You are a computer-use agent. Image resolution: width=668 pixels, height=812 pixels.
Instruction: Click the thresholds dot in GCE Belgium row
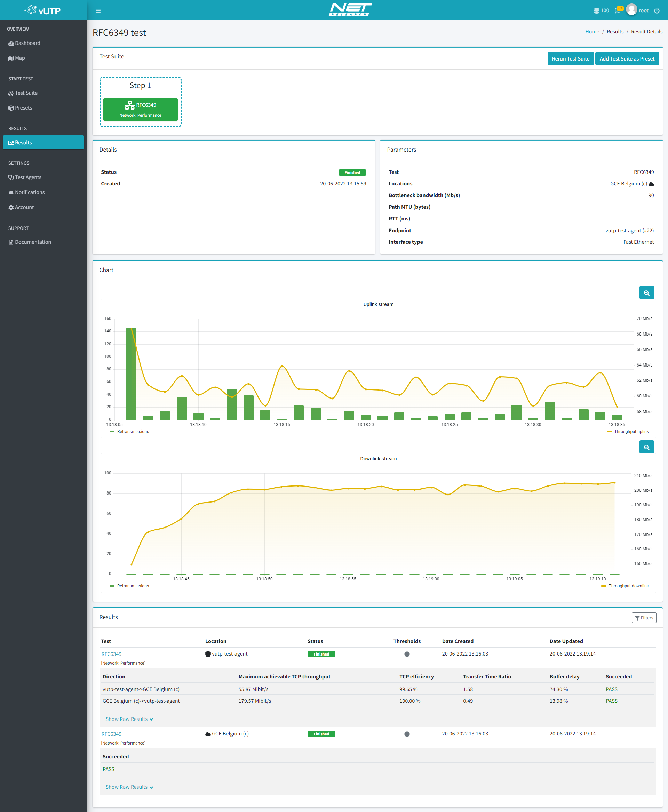(407, 734)
